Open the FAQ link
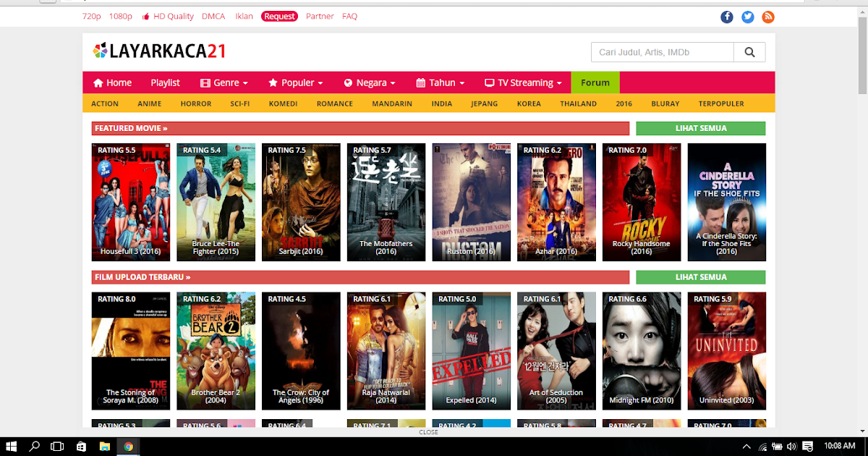Viewport: 868px width, 456px height. click(x=349, y=16)
